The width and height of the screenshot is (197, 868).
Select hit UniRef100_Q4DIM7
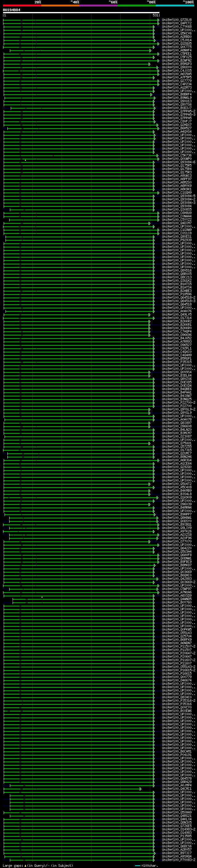[x=177, y=223]
